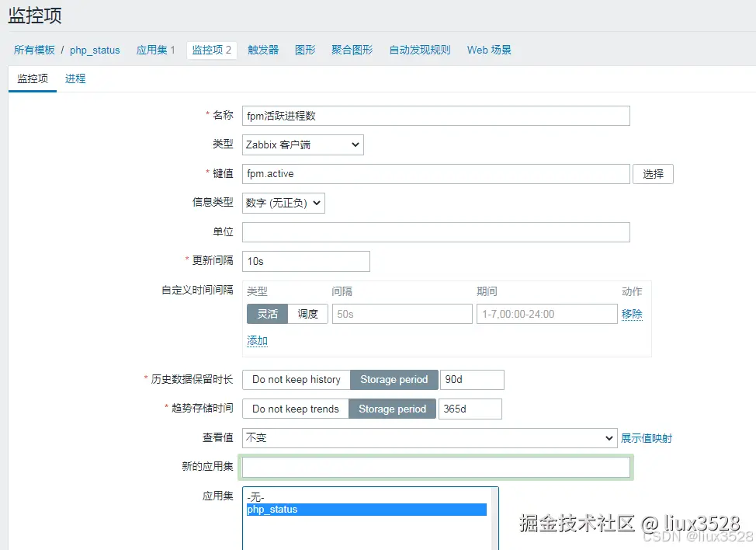The image size is (756, 550).
Task: Select the 监控项 2 navigation tab
Action: [212, 50]
